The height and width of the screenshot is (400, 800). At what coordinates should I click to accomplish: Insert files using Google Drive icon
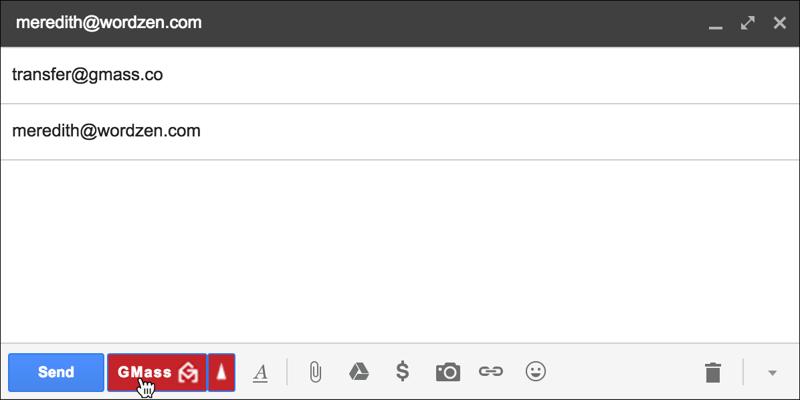tap(358, 372)
